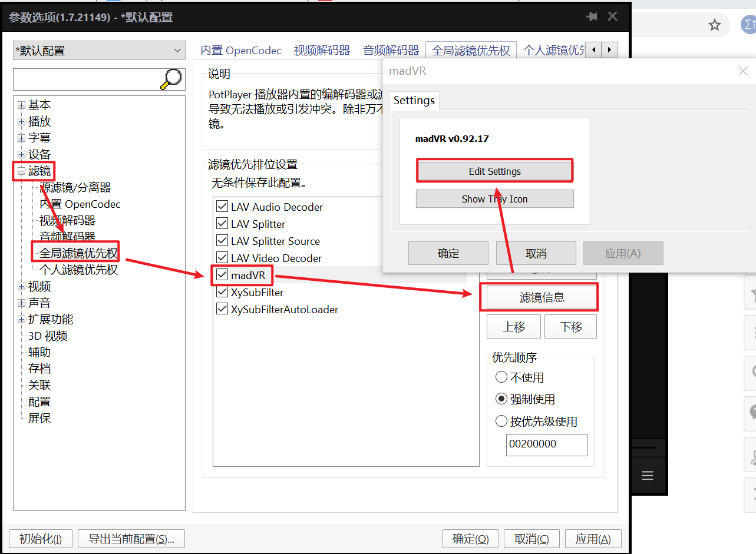Expand the 基本 tree node

[x=22, y=105]
